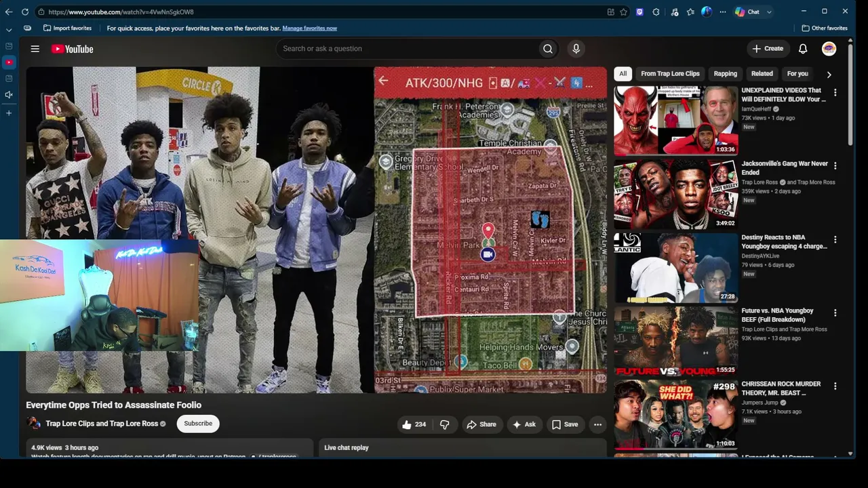This screenshot has width=868, height=488.
Task: Open the browser Extensions puzzle icon
Action: tap(656, 12)
